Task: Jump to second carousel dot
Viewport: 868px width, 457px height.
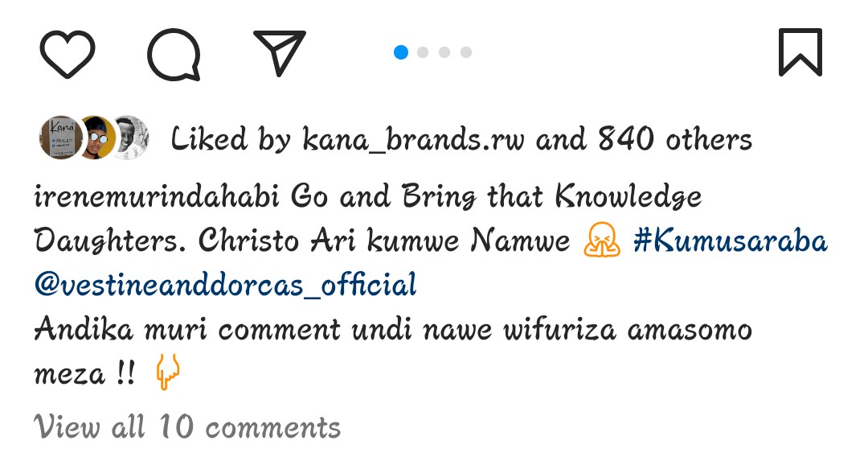Action: pyautogui.click(x=423, y=52)
